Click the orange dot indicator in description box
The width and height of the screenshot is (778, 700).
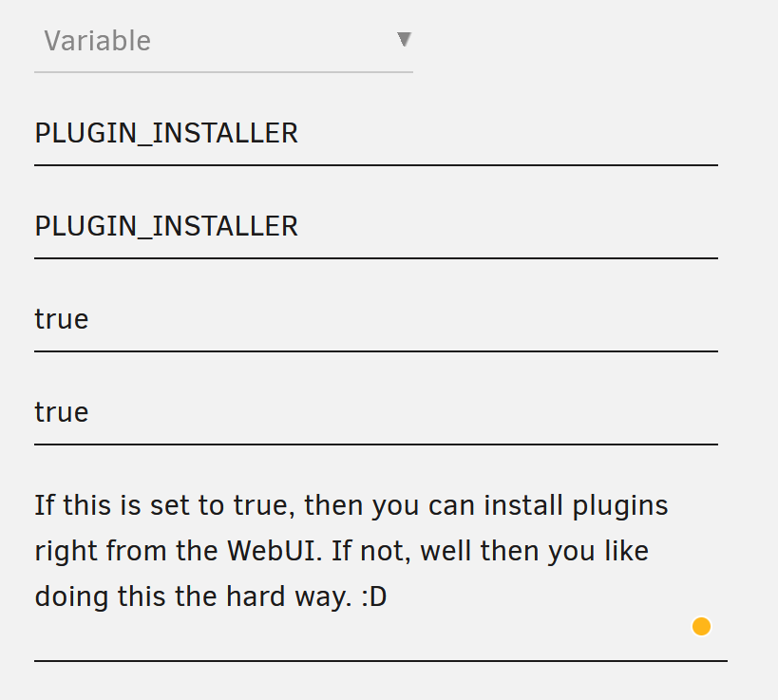pyautogui.click(x=701, y=627)
